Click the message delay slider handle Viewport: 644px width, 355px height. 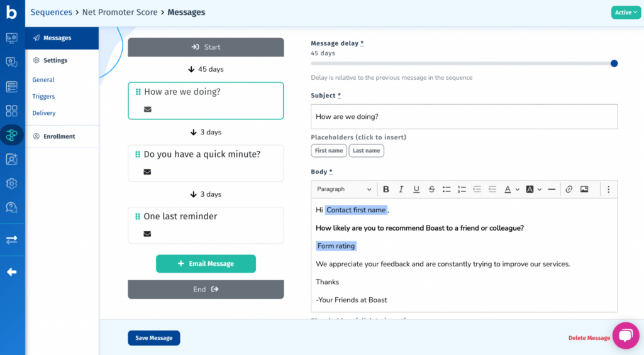[614, 63]
